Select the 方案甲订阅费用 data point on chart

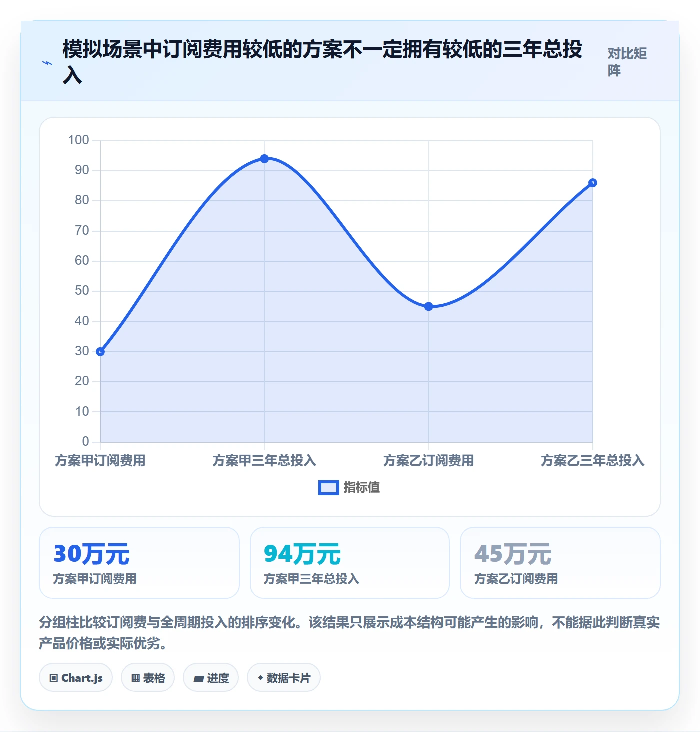[x=100, y=352]
